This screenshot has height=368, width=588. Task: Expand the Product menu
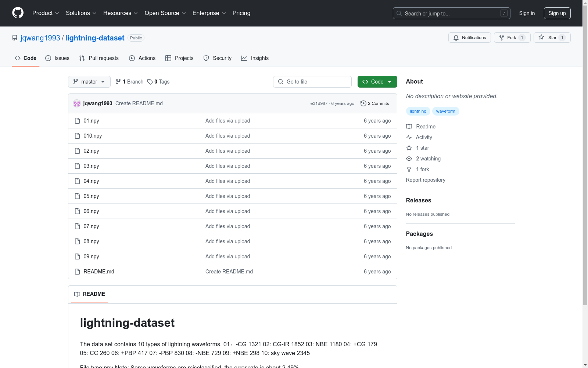click(46, 13)
